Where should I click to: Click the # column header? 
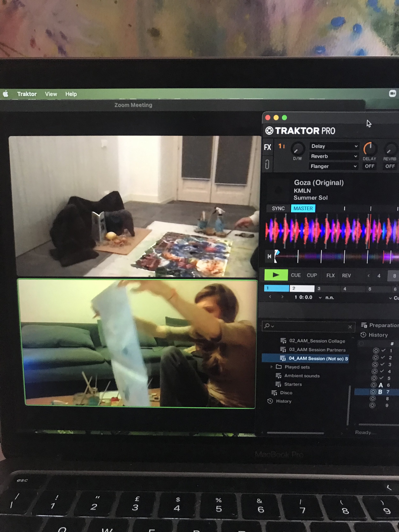tap(392, 344)
